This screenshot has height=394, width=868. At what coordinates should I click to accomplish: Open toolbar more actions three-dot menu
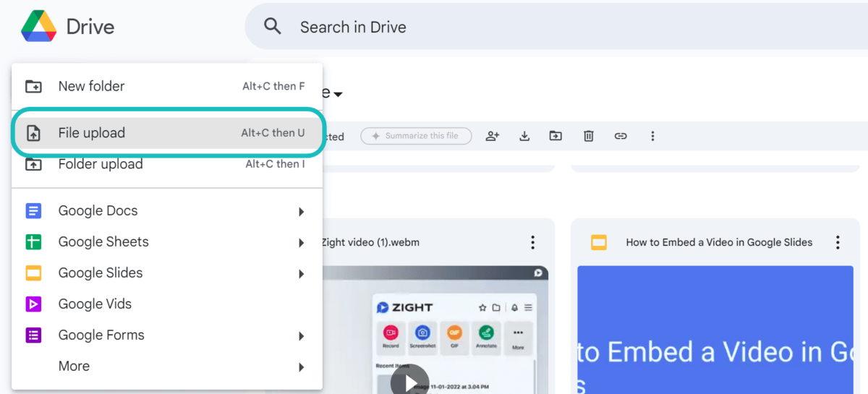[x=652, y=136]
